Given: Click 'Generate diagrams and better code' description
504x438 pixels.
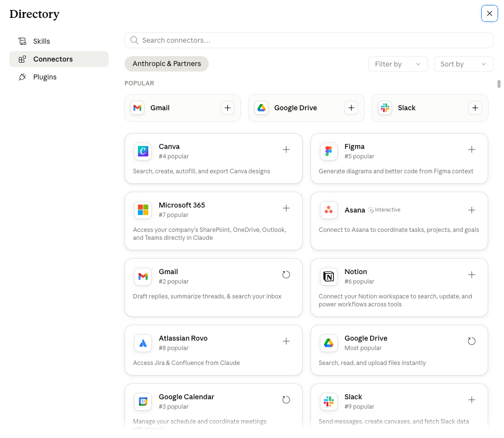Looking at the screenshot, I should [396, 171].
